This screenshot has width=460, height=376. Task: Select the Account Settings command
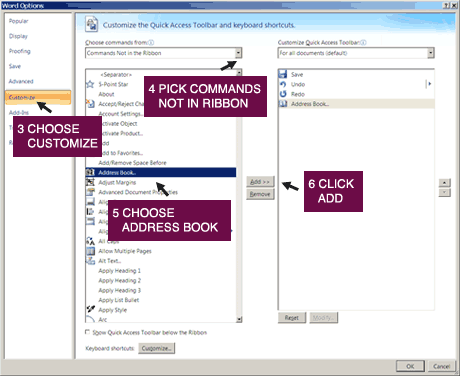pos(121,114)
